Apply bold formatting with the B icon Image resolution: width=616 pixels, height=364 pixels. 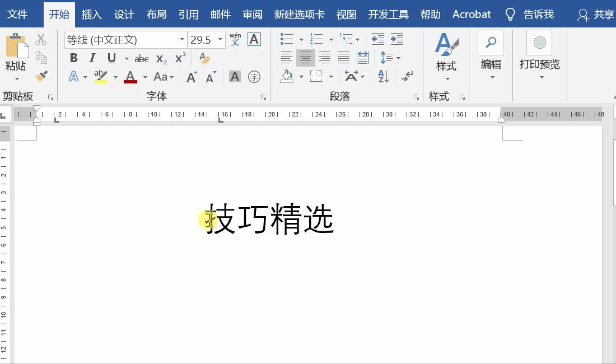tap(73, 58)
